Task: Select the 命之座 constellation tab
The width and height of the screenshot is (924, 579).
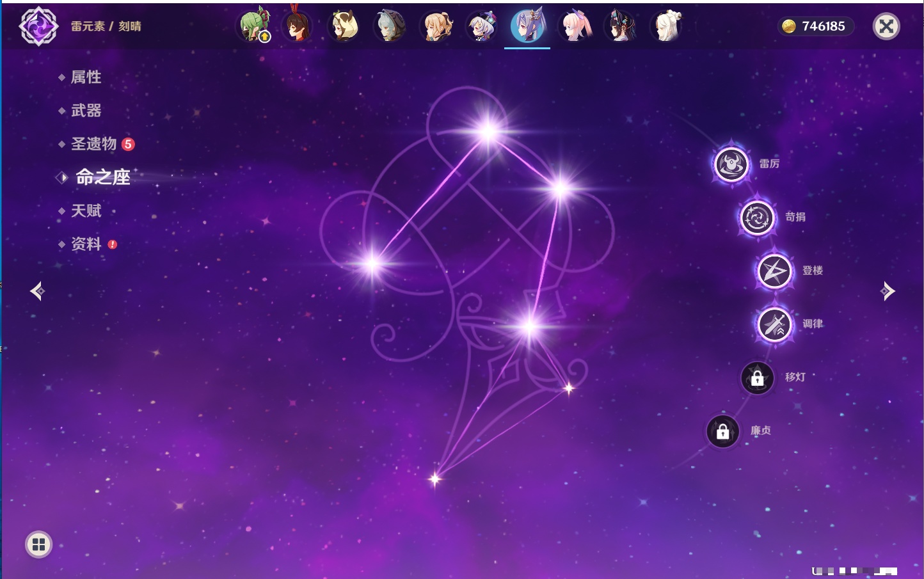Action: tap(103, 177)
